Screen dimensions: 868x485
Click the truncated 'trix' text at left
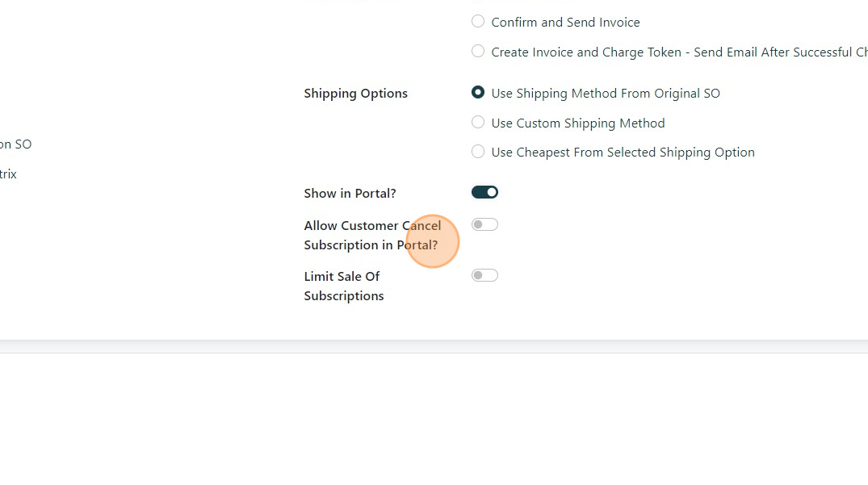8,174
